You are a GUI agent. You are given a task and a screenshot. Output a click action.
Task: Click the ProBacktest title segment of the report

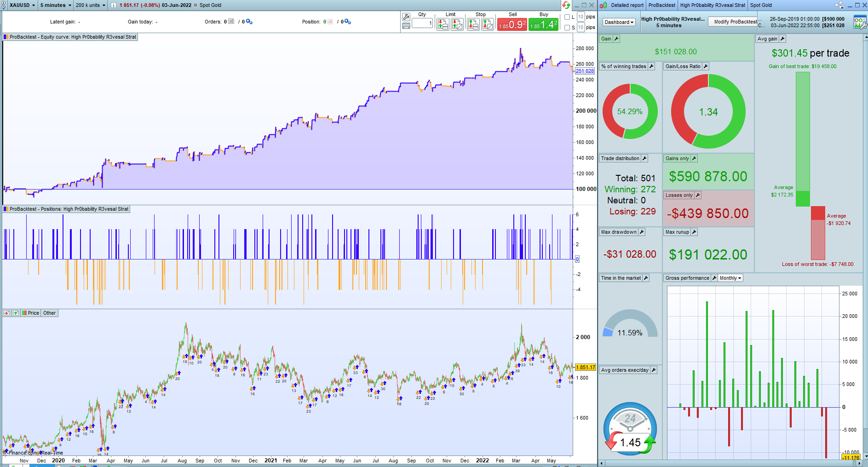click(x=662, y=5)
